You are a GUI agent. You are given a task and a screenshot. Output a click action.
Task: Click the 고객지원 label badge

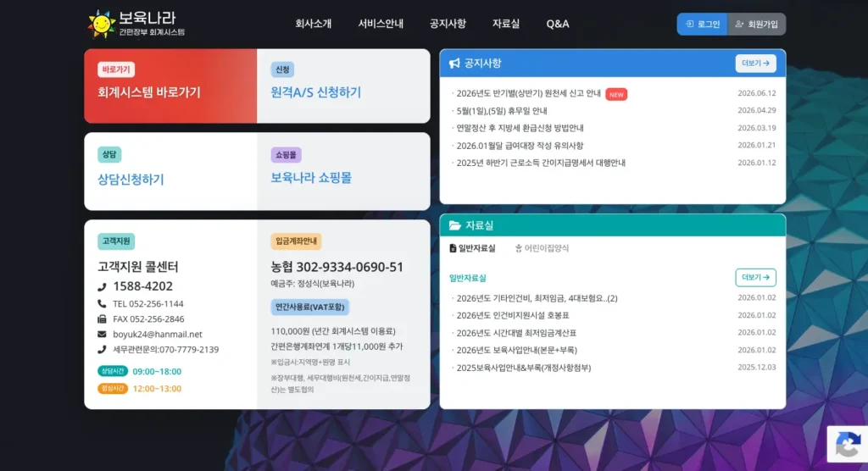point(115,241)
